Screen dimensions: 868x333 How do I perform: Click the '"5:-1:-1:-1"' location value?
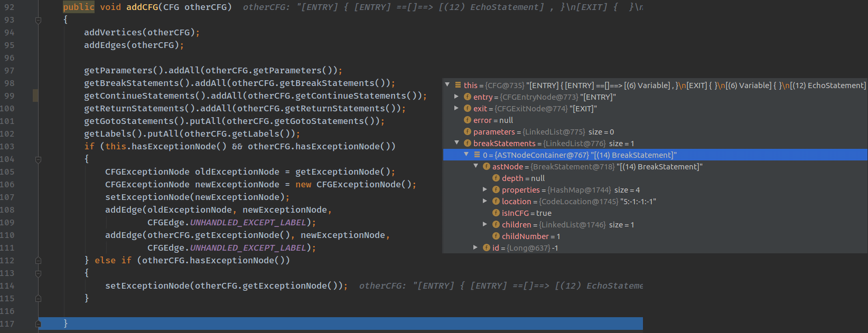[638, 201]
